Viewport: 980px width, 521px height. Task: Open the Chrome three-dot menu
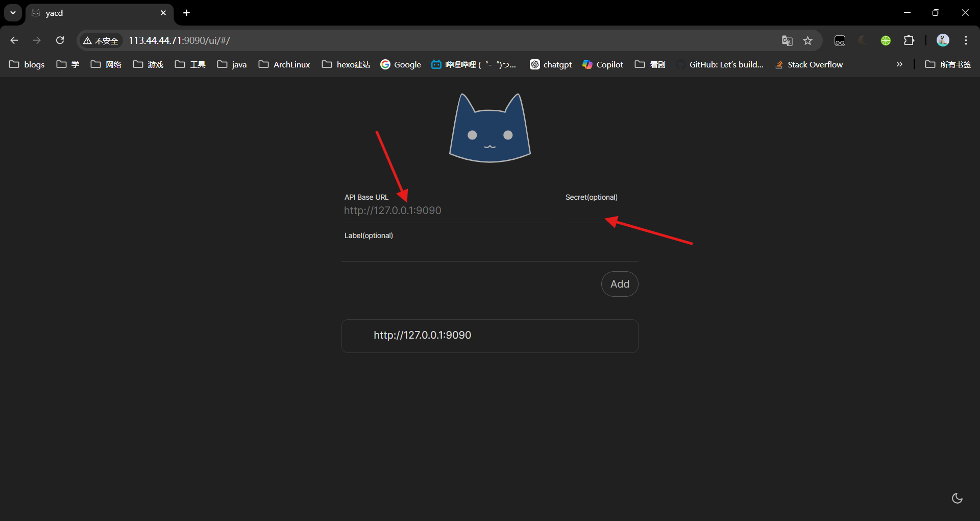click(966, 40)
